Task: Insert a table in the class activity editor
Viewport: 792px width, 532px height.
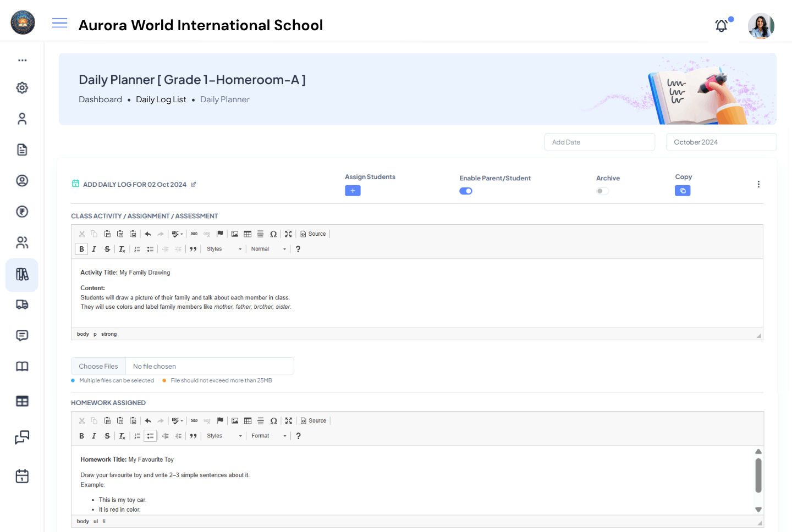Action: tap(248, 234)
